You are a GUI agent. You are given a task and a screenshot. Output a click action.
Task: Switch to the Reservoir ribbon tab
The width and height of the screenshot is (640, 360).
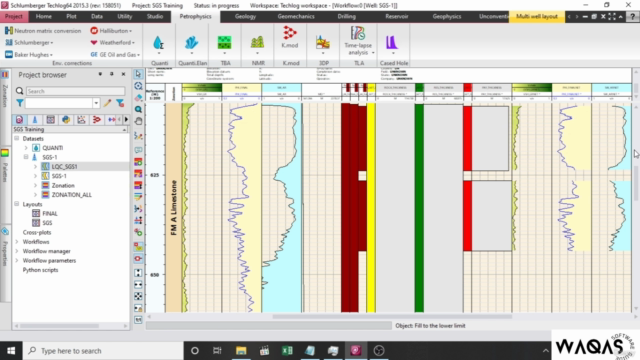tap(396, 16)
